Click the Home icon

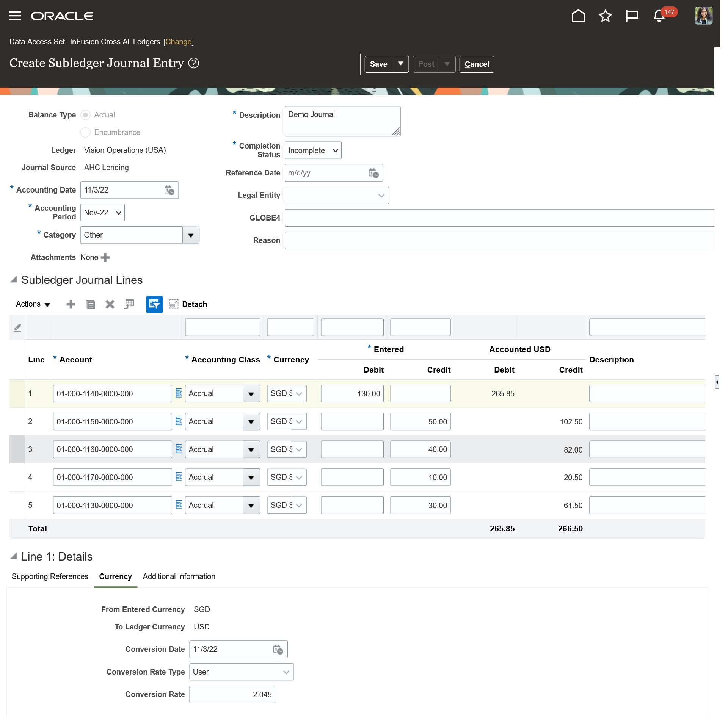tap(578, 16)
